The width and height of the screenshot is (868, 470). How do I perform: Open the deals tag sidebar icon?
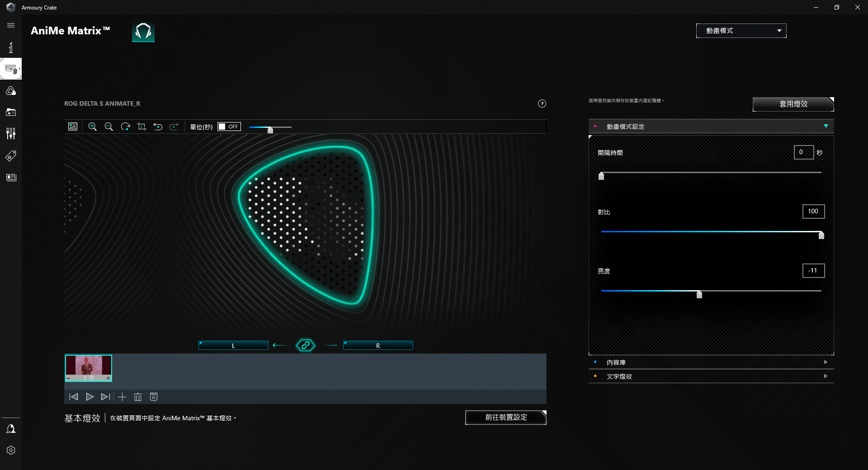click(x=11, y=156)
